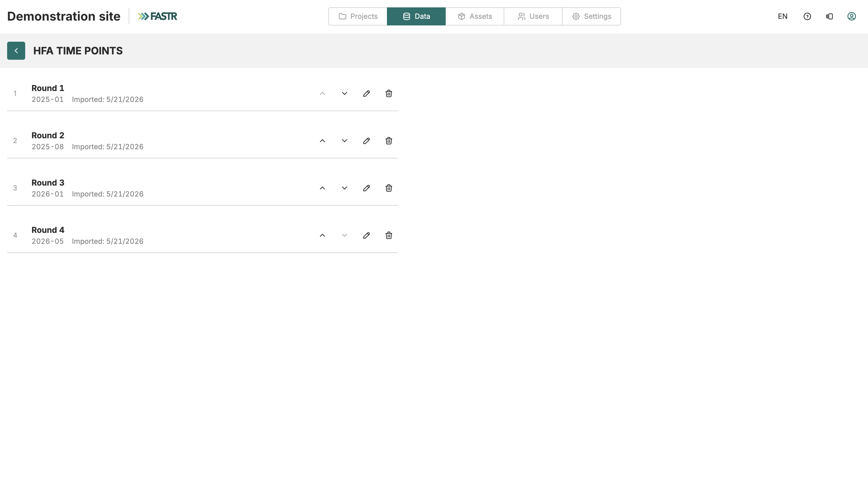The width and height of the screenshot is (868, 482).
Task: Move Round 1 down with the chevron
Action: point(344,93)
